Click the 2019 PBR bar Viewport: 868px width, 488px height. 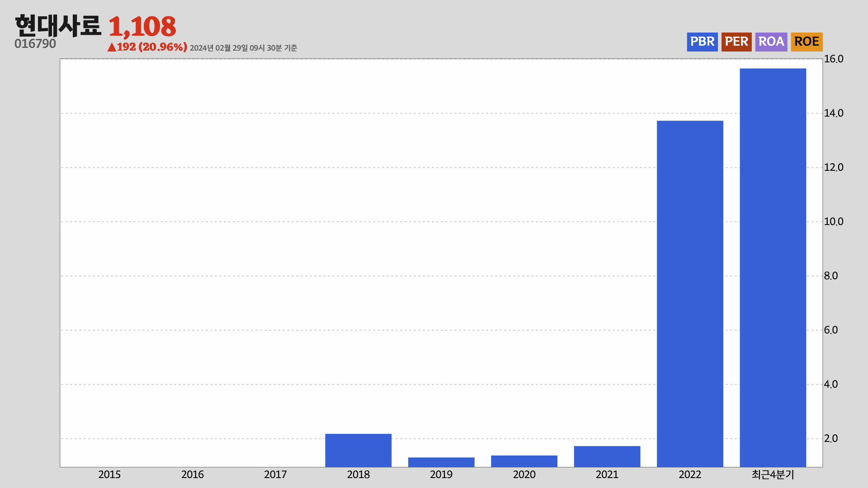pyautogui.click(x=441, y=462)
